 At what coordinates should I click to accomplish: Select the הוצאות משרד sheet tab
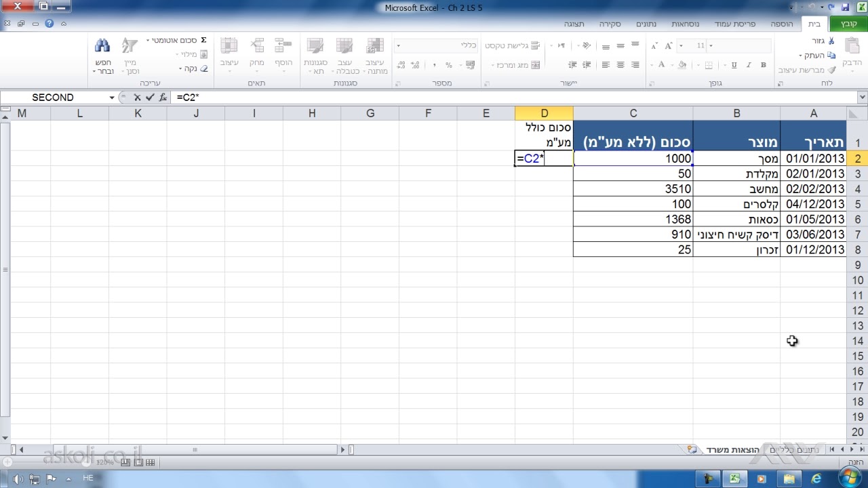(734, 449)
